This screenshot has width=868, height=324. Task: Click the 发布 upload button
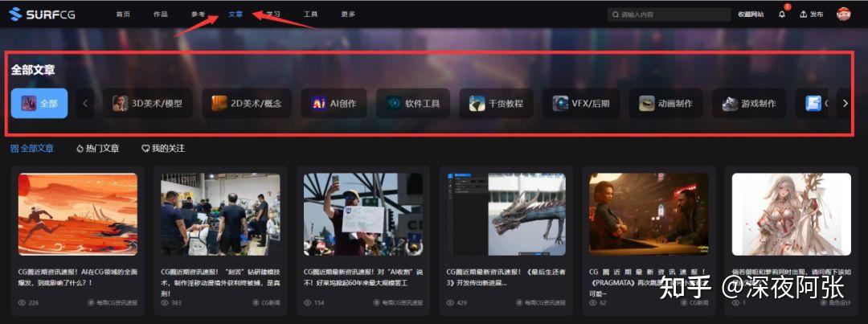click(812, 14)
